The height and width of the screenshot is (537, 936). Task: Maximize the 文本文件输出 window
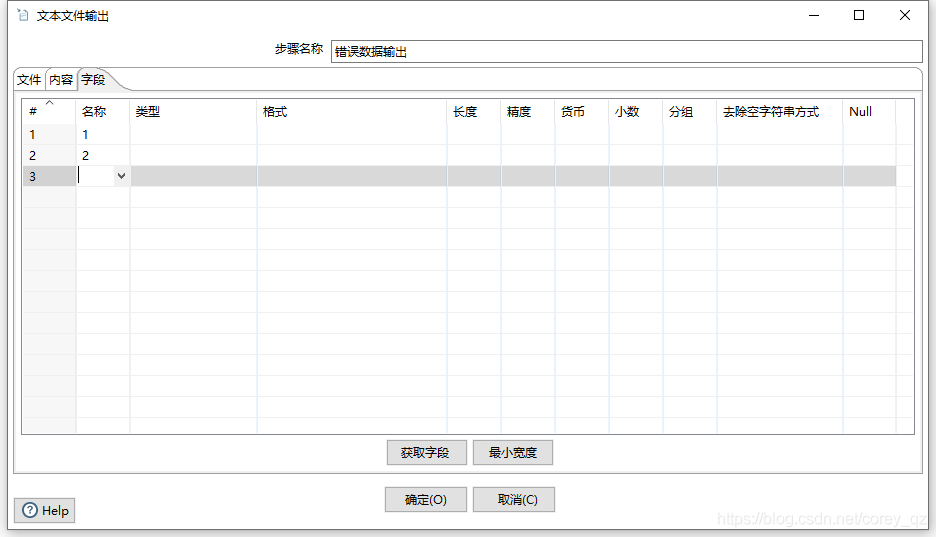pyautogui.click(x=859, y=15)
